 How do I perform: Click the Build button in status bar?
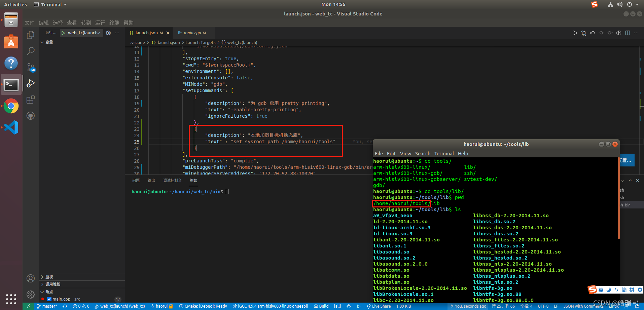[321, 306]
